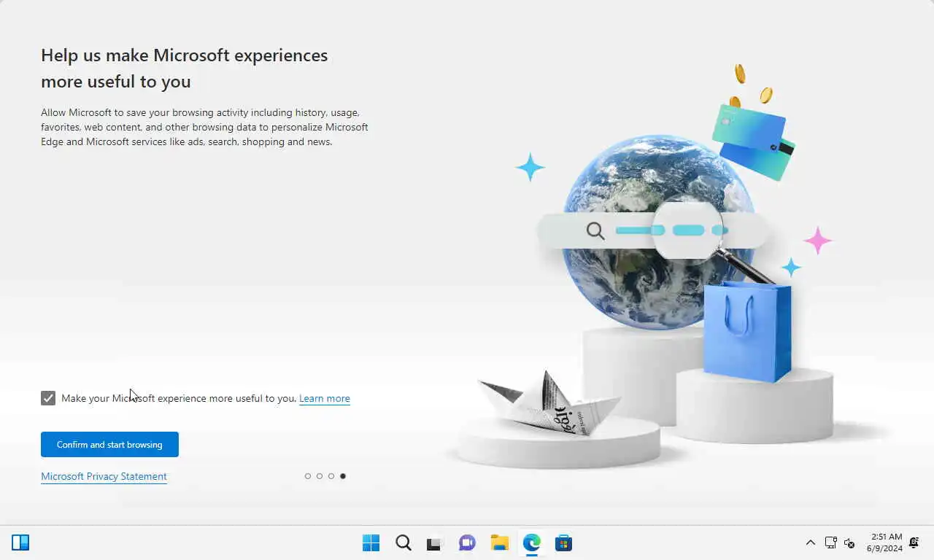The height and width of the screenshot is (560, 934).
Task: Go to the second page indicator dot
Action: pos(320,476)
